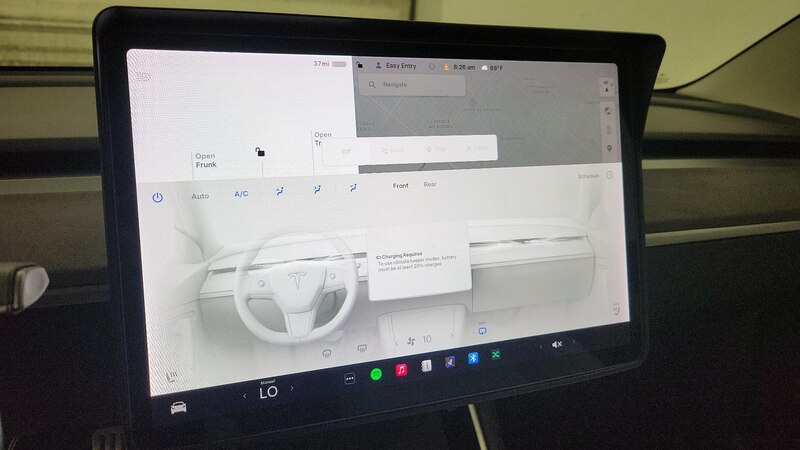Viewport: 800px width, 450px height.
Task: Tap the blue air recirculation icon
Action: pyautogui.click(x=482, y=331)
